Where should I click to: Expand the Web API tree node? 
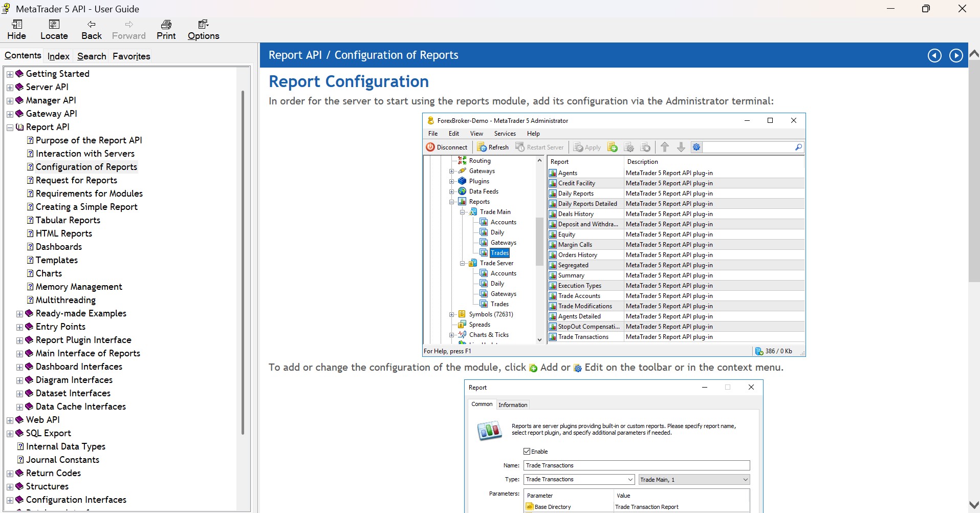10,420
